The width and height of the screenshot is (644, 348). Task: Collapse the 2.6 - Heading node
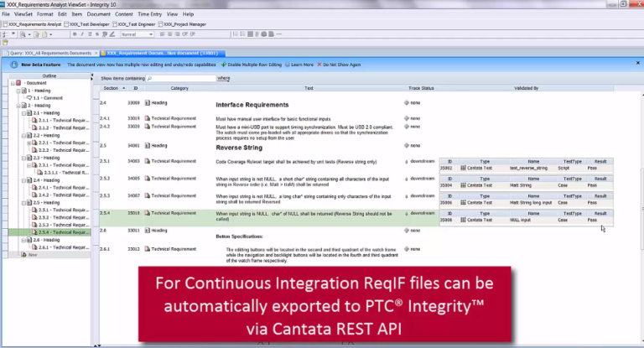click(x=23, y=240)
